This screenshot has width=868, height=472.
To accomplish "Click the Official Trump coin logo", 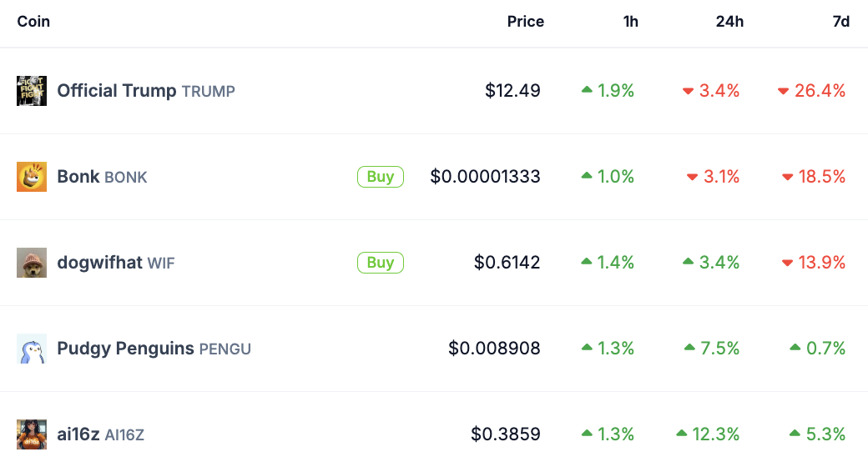I will 32,91.
